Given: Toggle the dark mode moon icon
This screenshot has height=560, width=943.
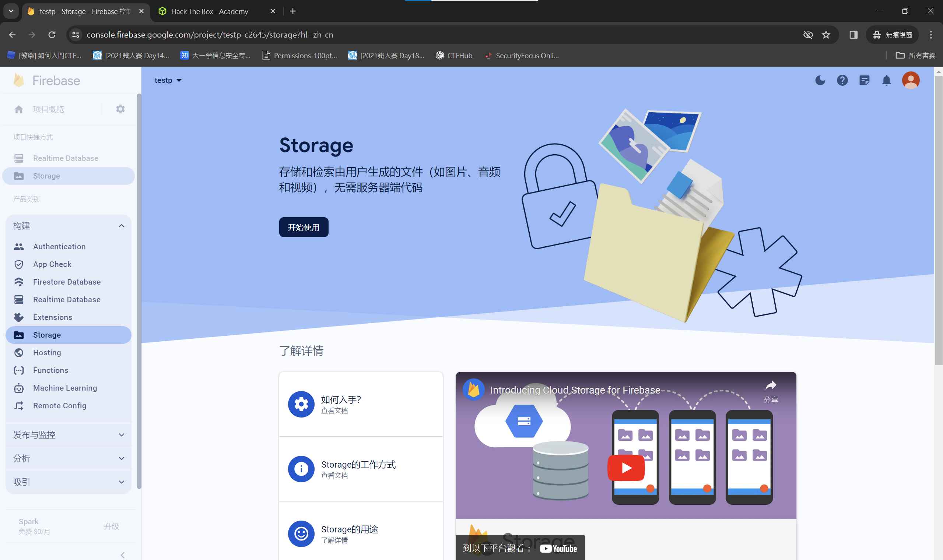Looking at the screenshot, I should pos(820,80).
